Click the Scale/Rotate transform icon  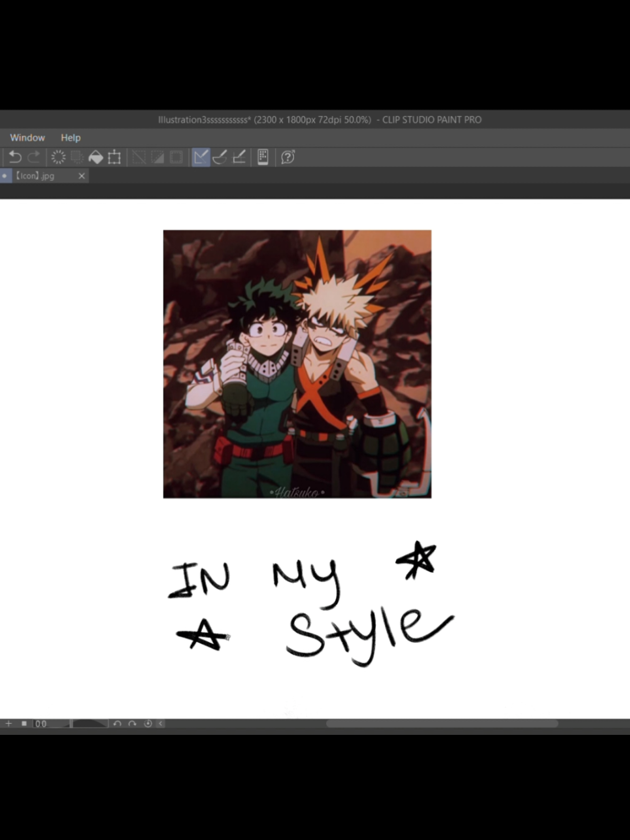114,157
